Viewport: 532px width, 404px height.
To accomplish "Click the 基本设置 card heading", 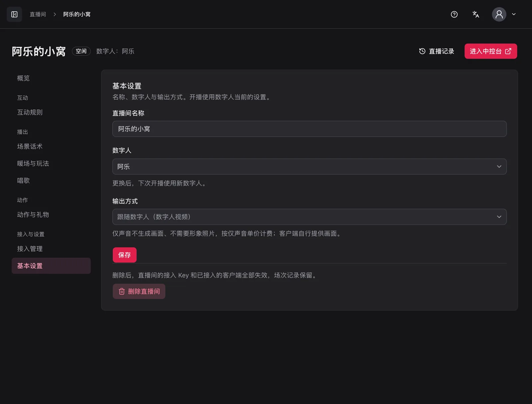I will (127, 86).
